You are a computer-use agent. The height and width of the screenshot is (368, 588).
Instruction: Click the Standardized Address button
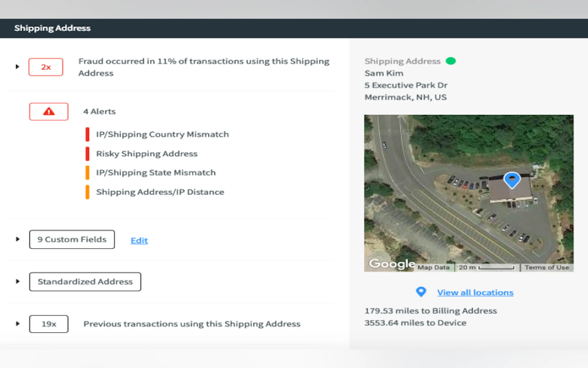click(x=85, y=282)
